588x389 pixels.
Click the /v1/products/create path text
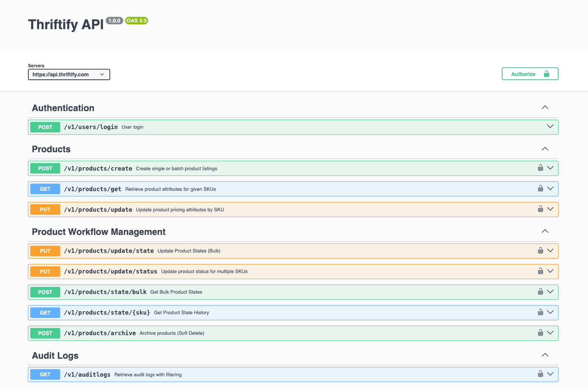(x=98, y=169)
